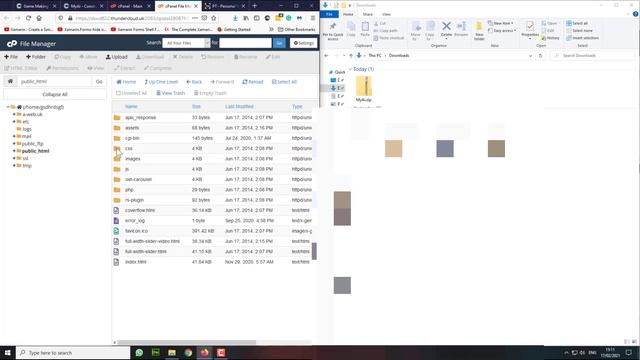This screenshot has height=360, width=640.
Task: Click New folder in Explorer ribbon
Action: point(479,31)
